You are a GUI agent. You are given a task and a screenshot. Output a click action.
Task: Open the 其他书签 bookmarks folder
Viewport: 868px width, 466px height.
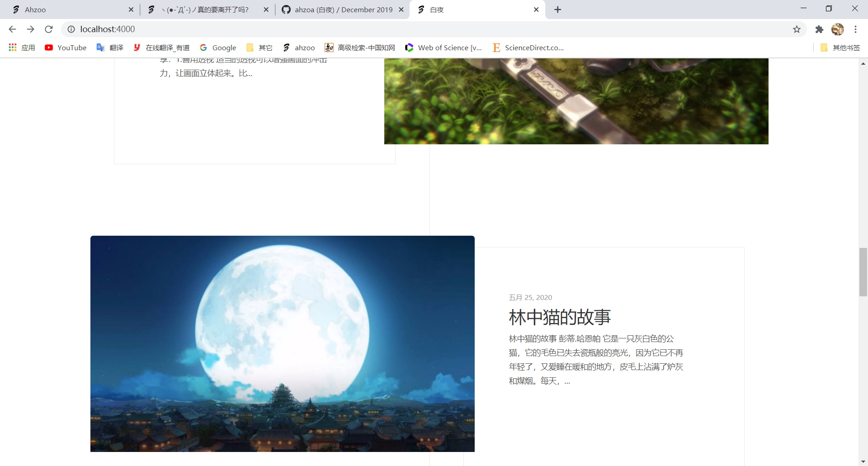(x=840, y=48)
